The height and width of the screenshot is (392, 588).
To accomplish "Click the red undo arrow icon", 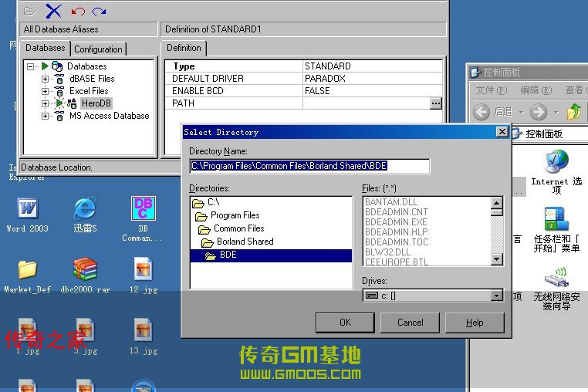I will [x=77, y=11].
